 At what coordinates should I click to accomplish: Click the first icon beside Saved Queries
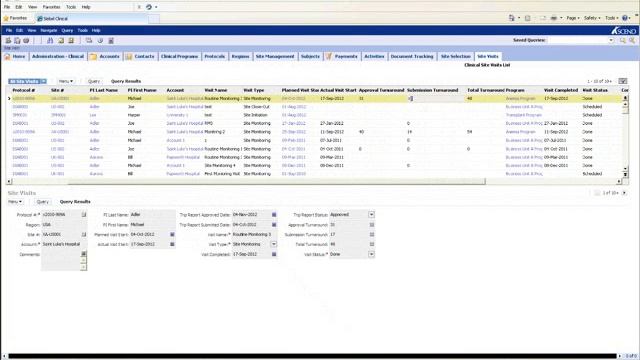click(622, 40)
